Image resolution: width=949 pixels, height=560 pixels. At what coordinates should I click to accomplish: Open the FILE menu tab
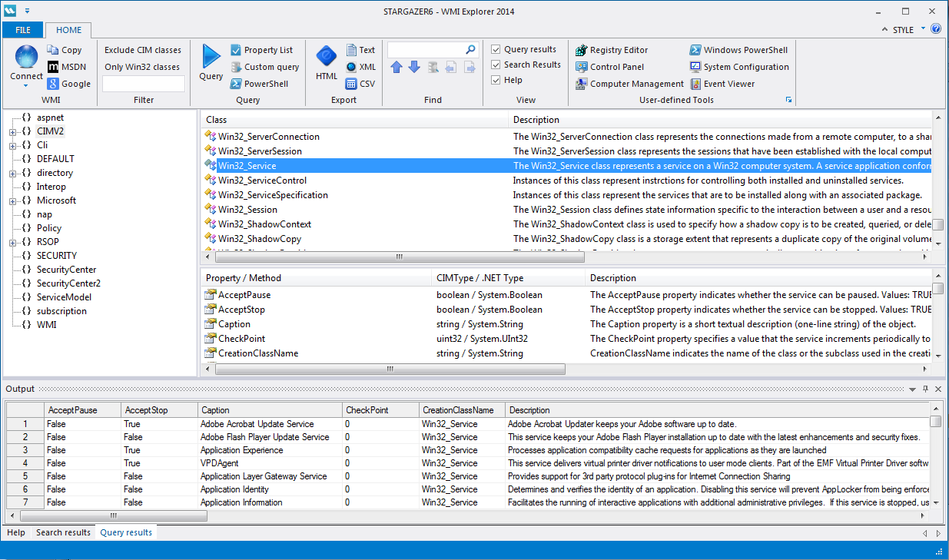click(x=23, y=30)
